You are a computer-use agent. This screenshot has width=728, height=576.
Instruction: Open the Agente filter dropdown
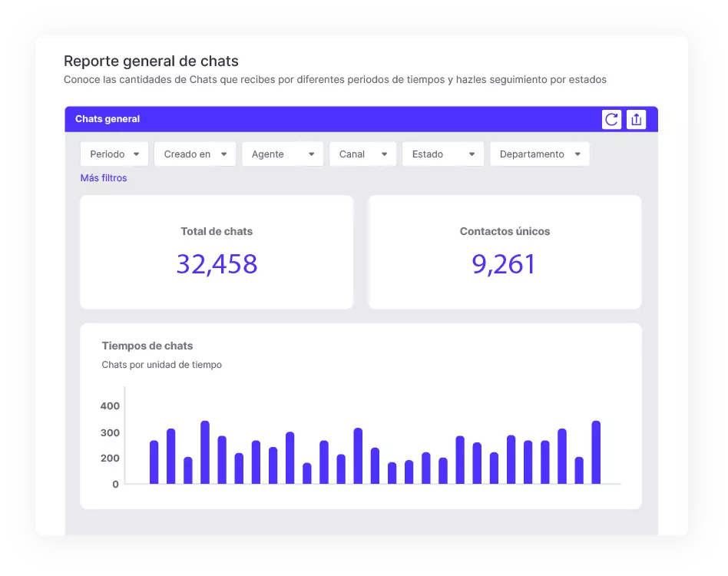coord(283,154)
